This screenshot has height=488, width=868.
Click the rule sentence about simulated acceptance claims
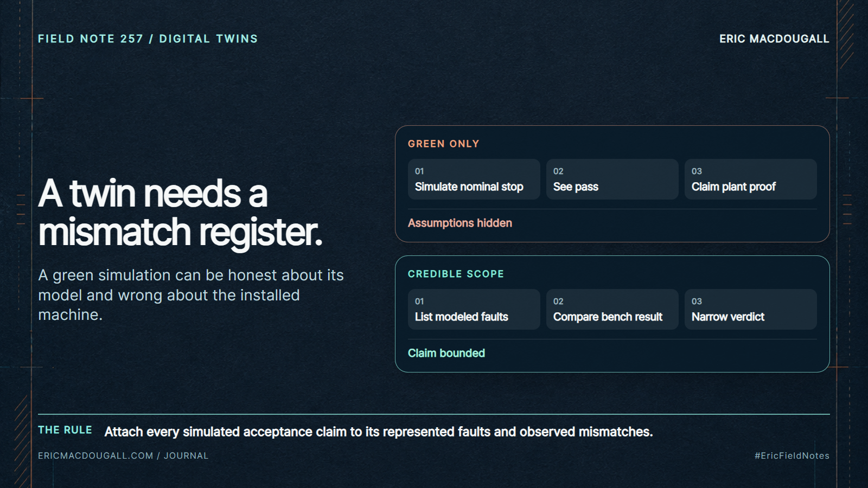pyautogui.click(x=378, y=432)
